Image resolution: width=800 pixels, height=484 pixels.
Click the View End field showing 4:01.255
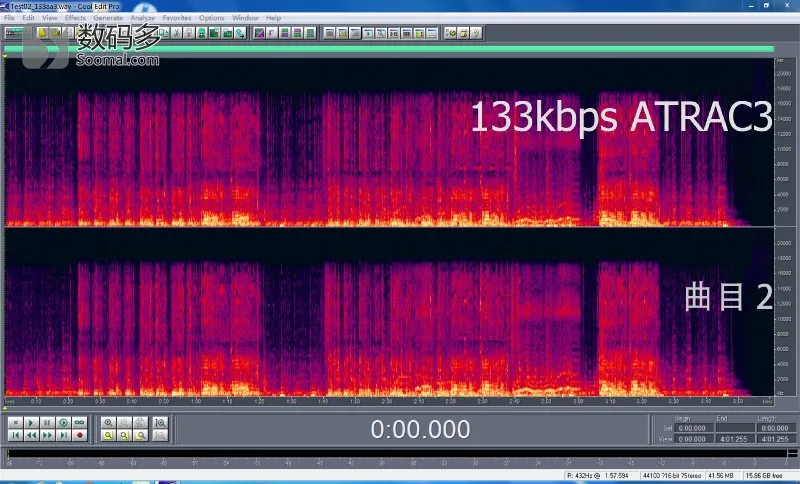735,439
